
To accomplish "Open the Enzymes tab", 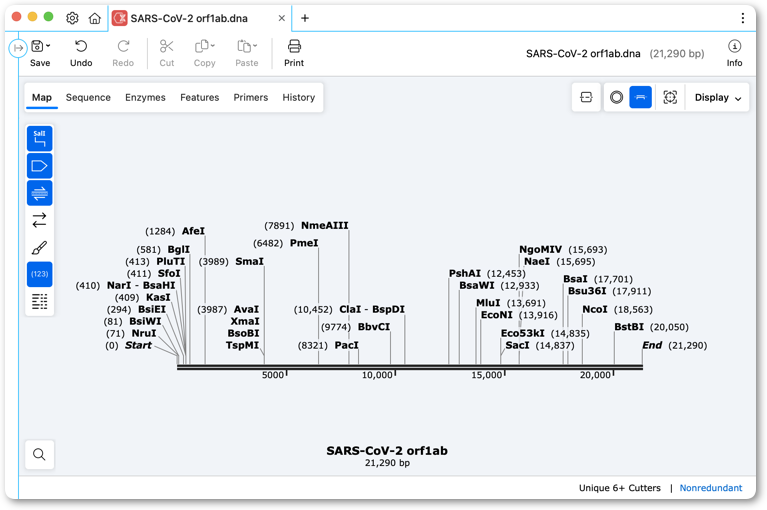I will (145, 97).
